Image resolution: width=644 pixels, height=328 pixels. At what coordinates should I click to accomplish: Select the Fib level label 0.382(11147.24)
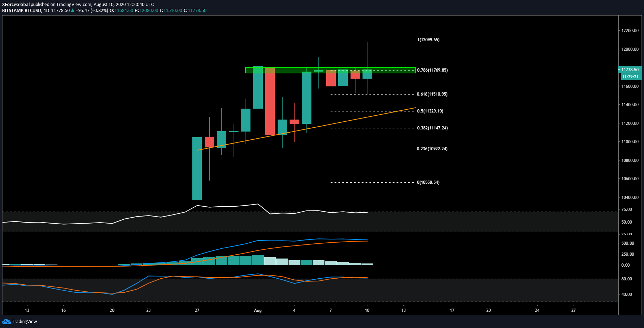[x=432, y=128]
